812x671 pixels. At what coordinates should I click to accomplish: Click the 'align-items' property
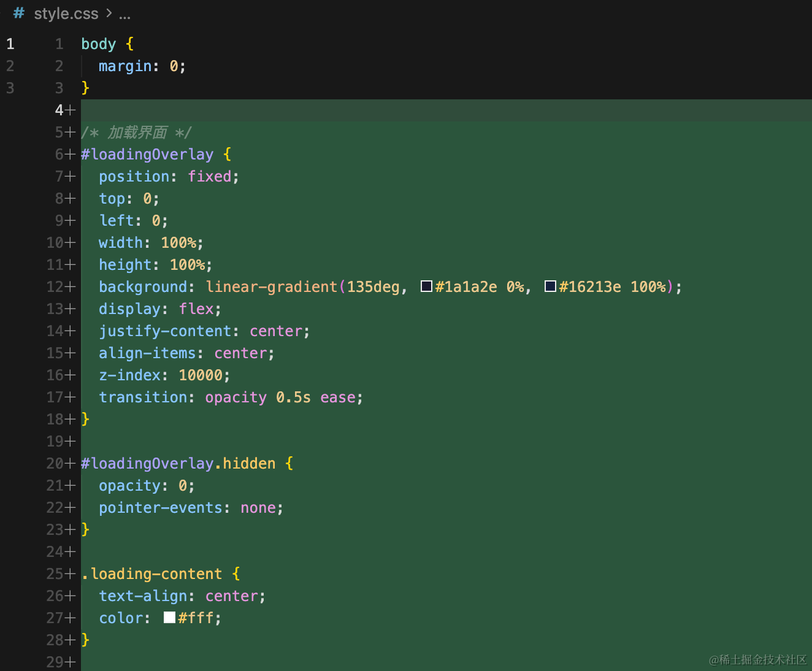[147, 353]
